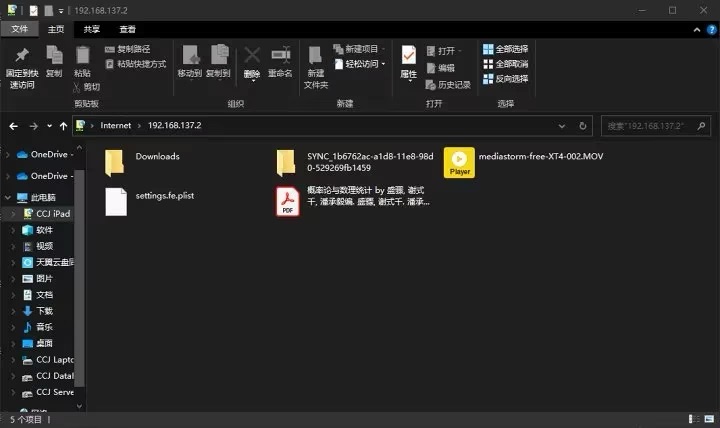Open Properties via the checkmark icon
720x428 pixels.
[x=409, y=58]
